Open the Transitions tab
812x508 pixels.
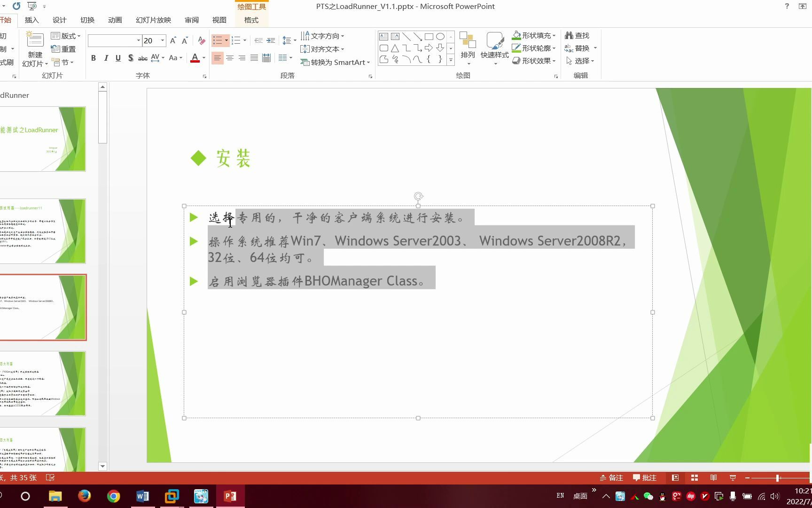point(87,20)
